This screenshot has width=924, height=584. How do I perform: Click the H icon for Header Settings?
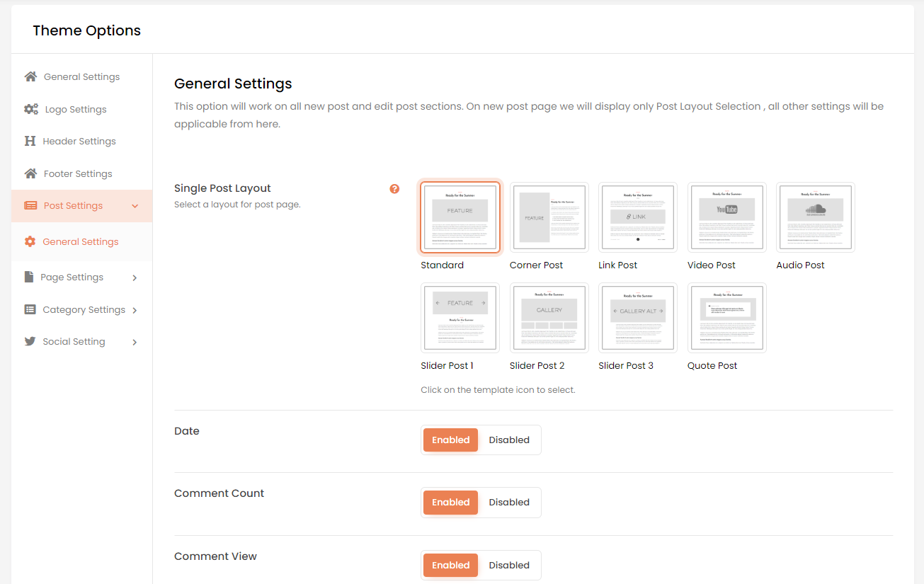pos(30,141)
